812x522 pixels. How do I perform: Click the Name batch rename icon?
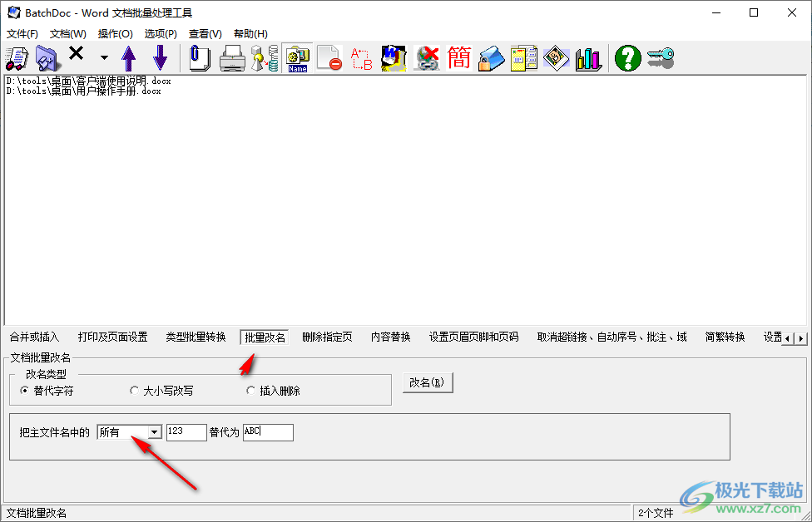(x=297, y=58)
